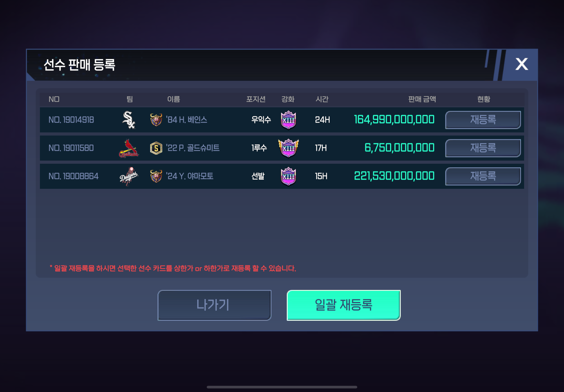Screen dimensions: 564x392
Task: Click the XIII enhancement badge on 야마모토 row
Action: click(x=288, y=176)
